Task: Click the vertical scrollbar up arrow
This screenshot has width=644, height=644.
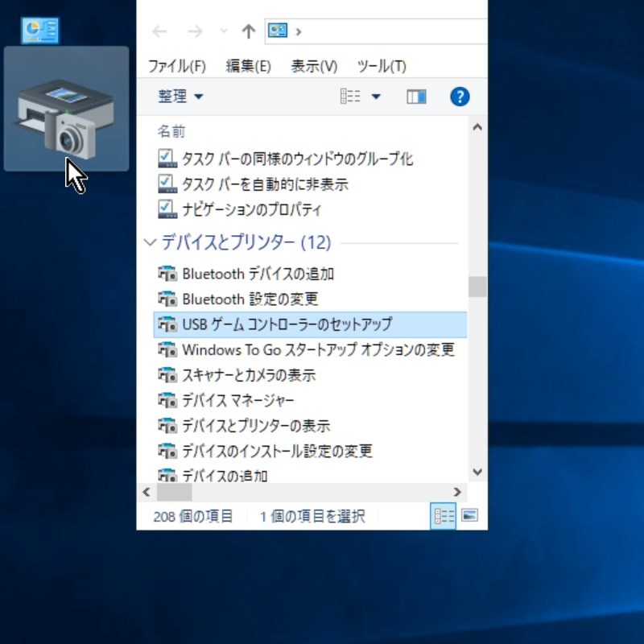Action: pyautogui.click(x=477, y=127)
